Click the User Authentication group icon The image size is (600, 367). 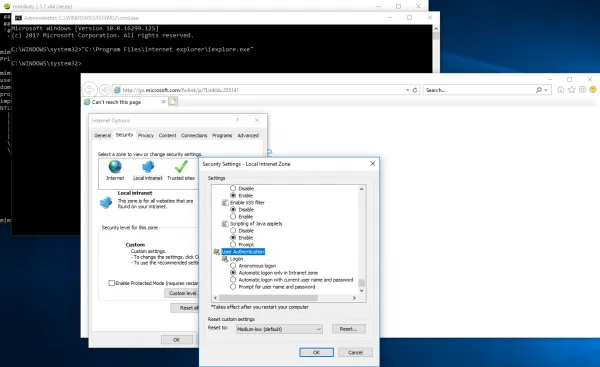click(216, 251)
